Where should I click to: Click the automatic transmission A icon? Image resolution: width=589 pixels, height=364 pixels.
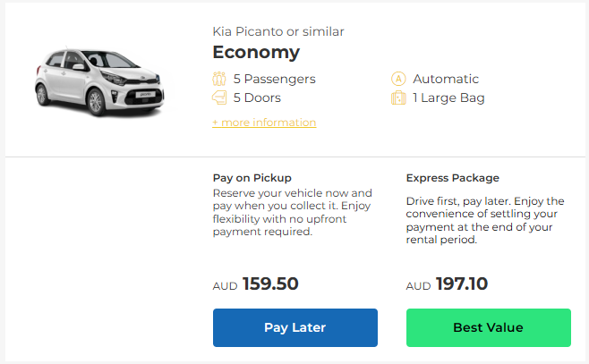(x=398, y=79)
